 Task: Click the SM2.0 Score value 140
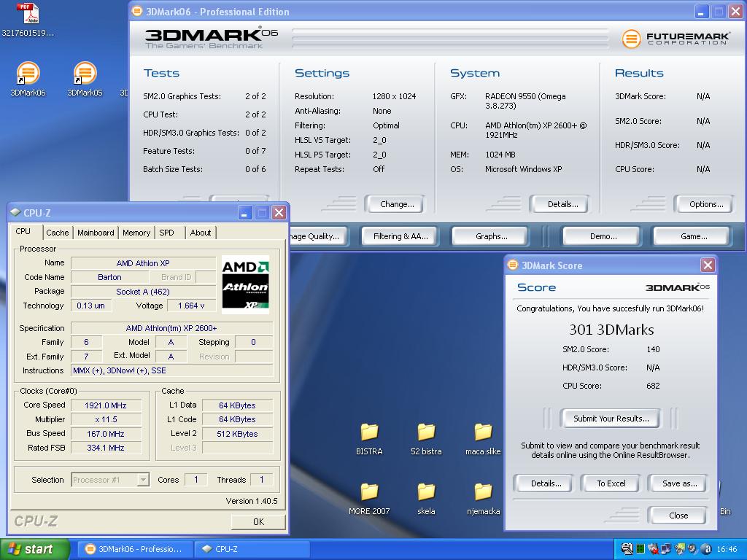point(653,349)
